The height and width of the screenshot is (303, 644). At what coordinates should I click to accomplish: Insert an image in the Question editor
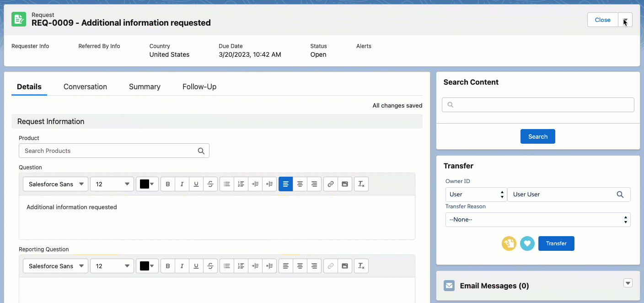tap(345, 184)
